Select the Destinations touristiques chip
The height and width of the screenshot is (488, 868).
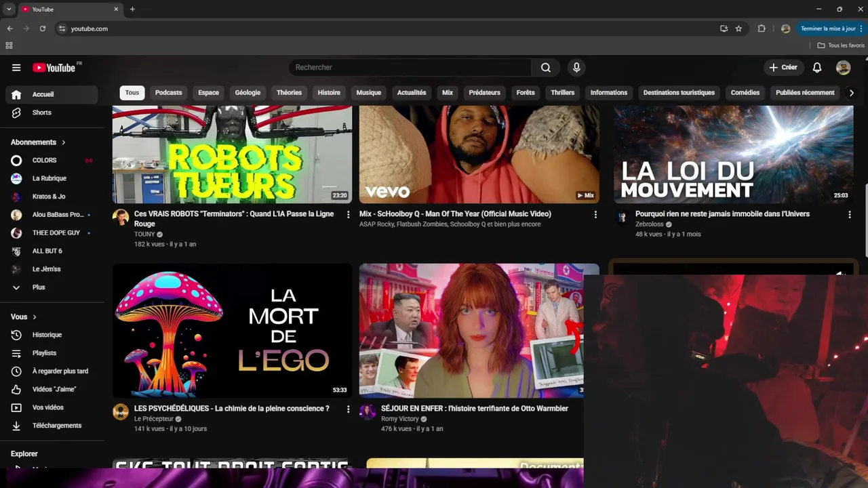coord(679,92)
